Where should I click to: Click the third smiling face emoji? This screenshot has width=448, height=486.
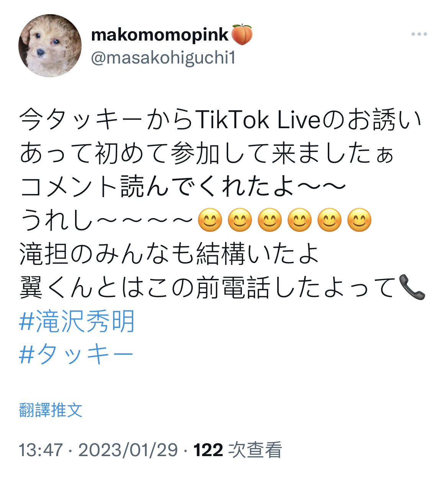pyautogui.click(x=270, y=220)
